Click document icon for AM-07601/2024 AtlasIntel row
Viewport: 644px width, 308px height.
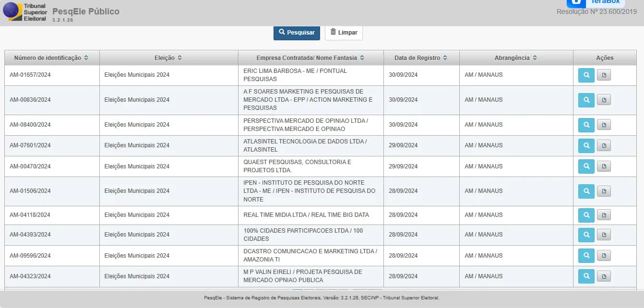tap(604, 145)
